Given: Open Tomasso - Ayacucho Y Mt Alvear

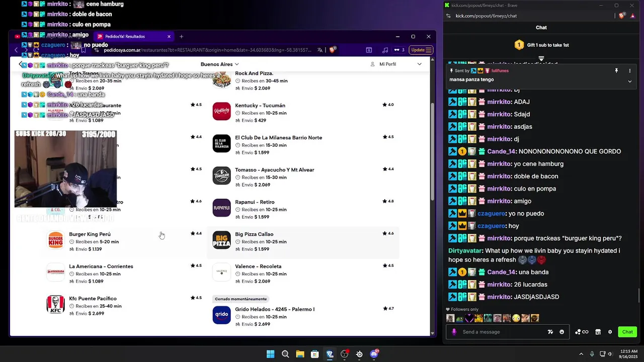Looking at the screenshot, I should [274, 170].
